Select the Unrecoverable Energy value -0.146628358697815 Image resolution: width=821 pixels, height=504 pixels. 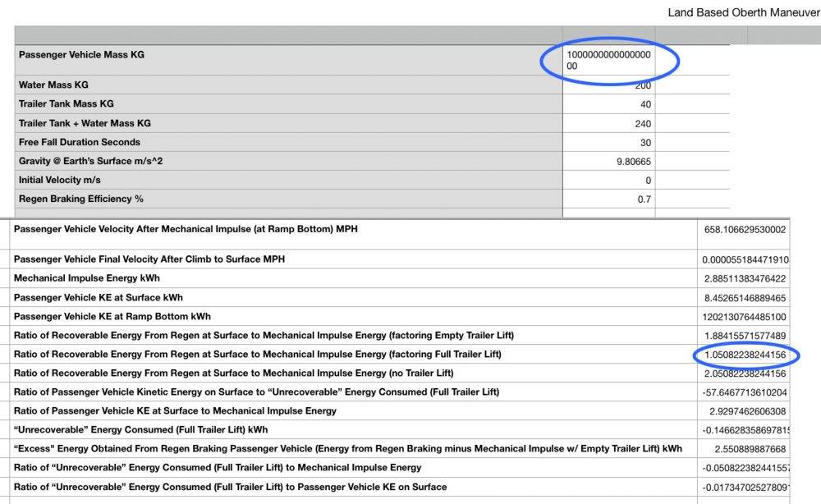(745, 430)
